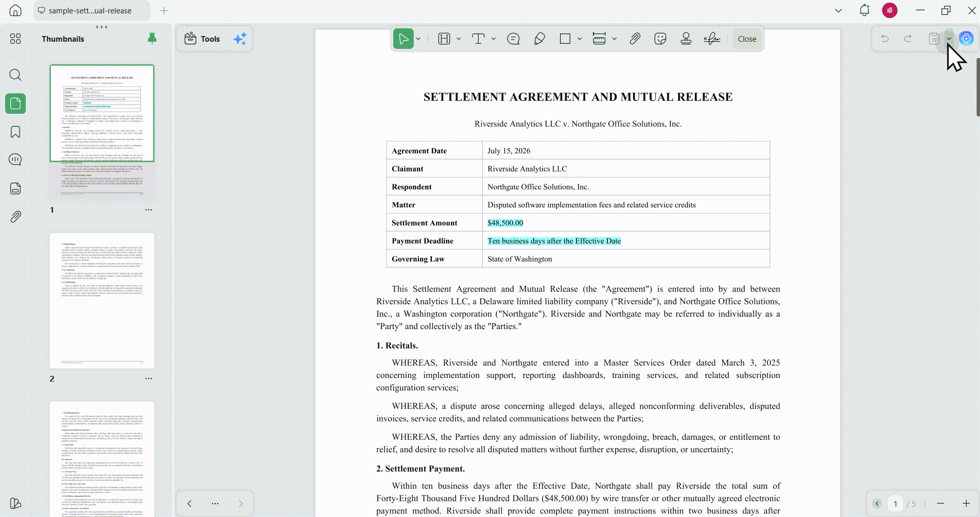Open the Attachments panel in the sidebar
980x517 pixels.
(15, 217)
